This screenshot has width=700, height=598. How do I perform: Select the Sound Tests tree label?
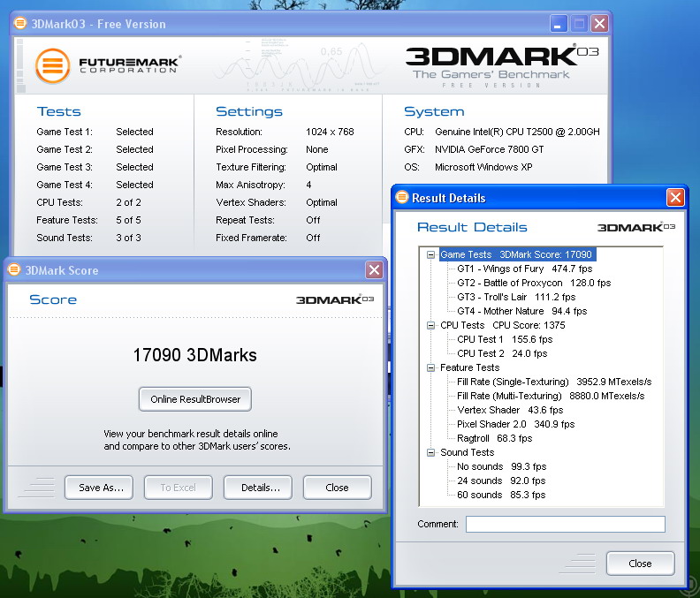coord(467,452)
